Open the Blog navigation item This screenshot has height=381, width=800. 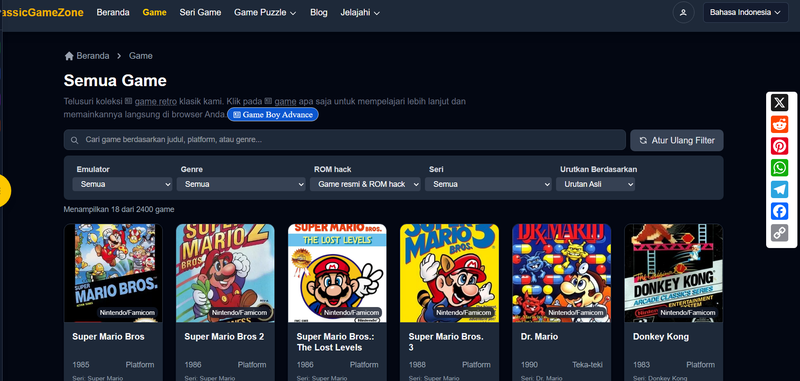click(x=318, y=12)
